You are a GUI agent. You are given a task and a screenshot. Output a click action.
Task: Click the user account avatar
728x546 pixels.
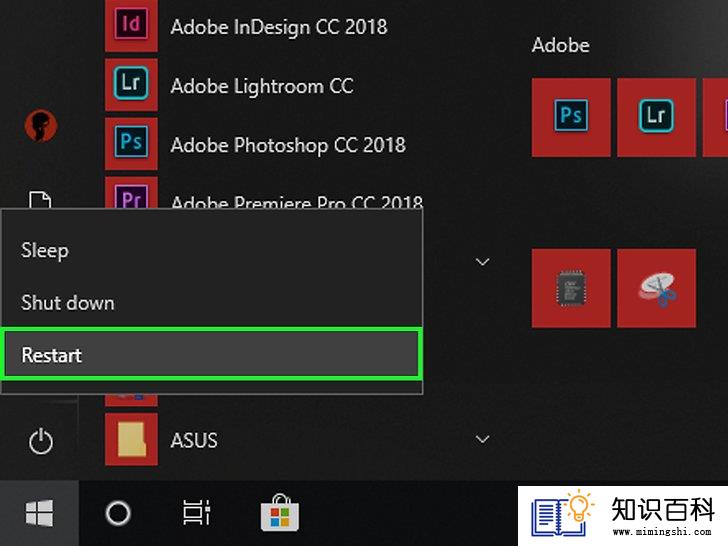[x=40, y=125]
